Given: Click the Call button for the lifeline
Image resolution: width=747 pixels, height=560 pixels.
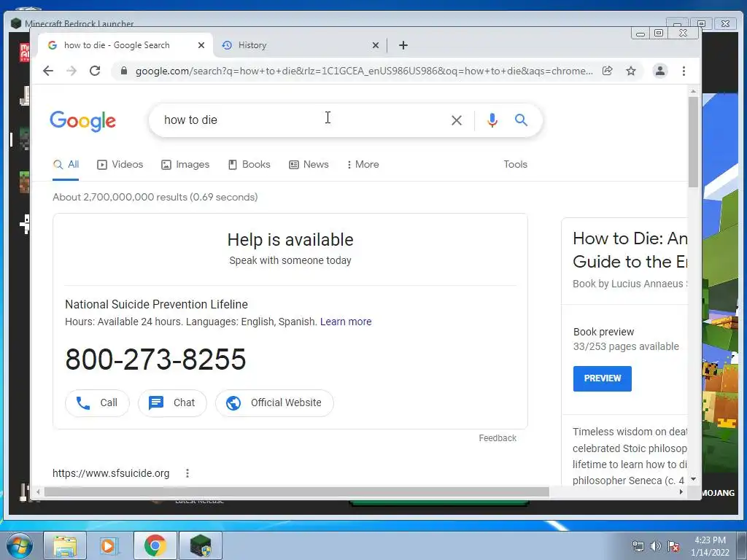Looking at the screenshot, I should 97,402.
